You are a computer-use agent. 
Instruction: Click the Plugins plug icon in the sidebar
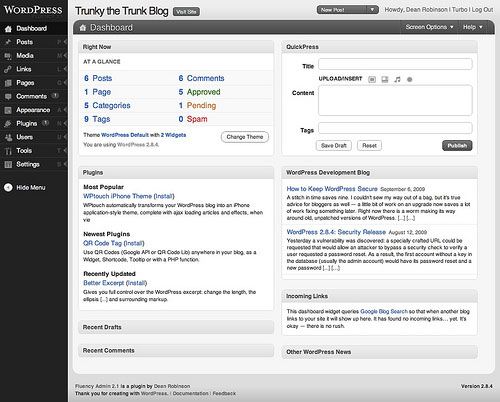click(8, 124)
